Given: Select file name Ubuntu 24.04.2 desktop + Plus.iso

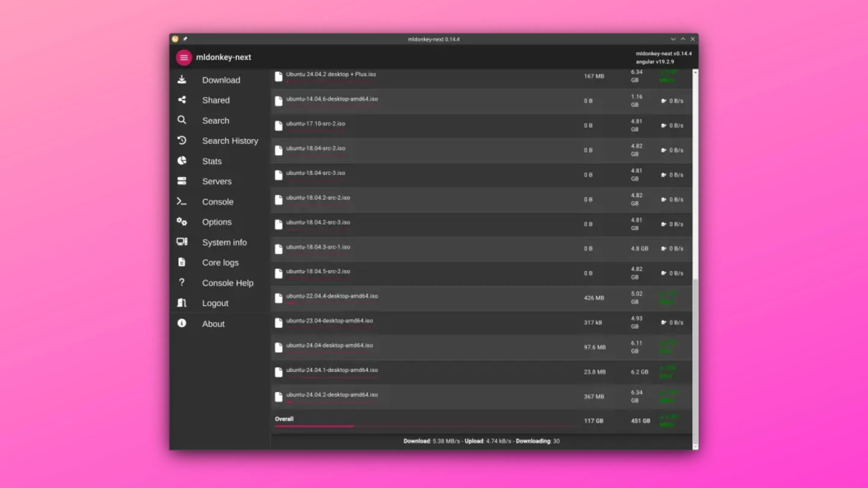Looking at the screenshot, I should pos(331,74).
